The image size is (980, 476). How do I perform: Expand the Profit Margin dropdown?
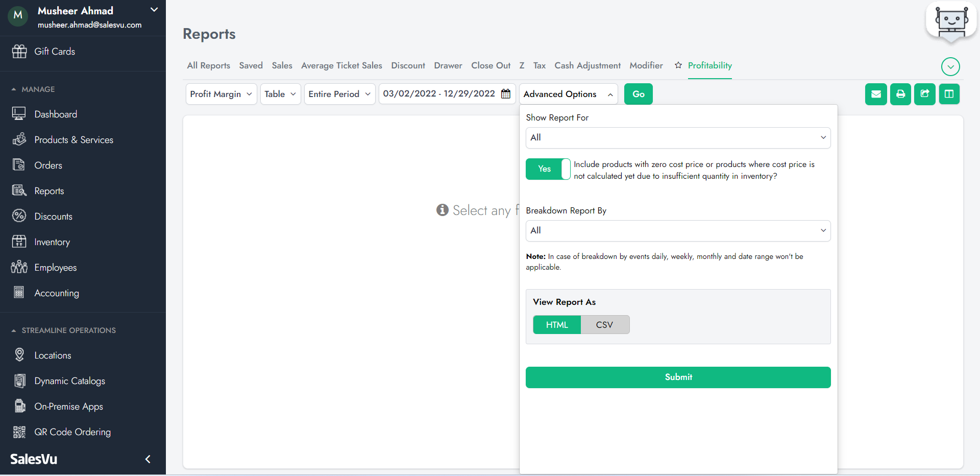[221, 94]
